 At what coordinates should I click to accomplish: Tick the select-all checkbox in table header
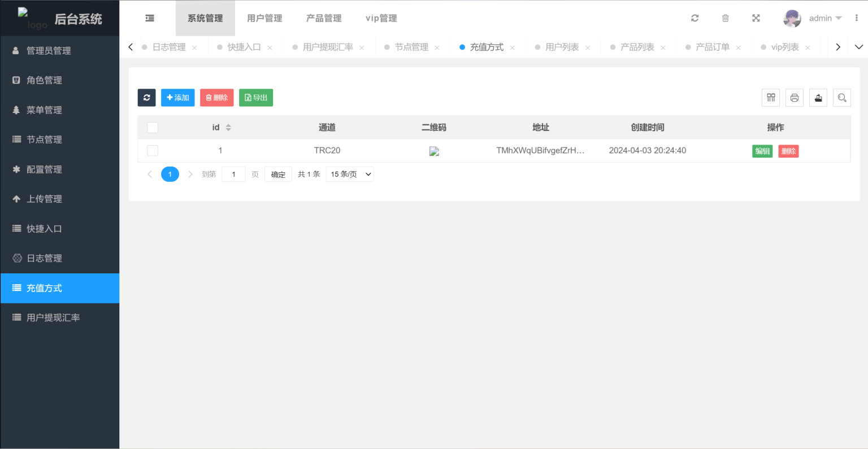point(153,128)
